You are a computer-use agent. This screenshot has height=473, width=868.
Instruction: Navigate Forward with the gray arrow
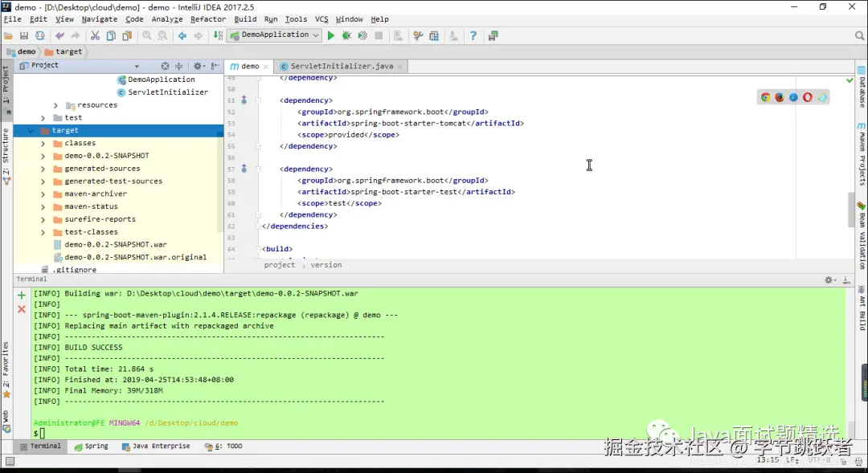[x=199, y=35]
